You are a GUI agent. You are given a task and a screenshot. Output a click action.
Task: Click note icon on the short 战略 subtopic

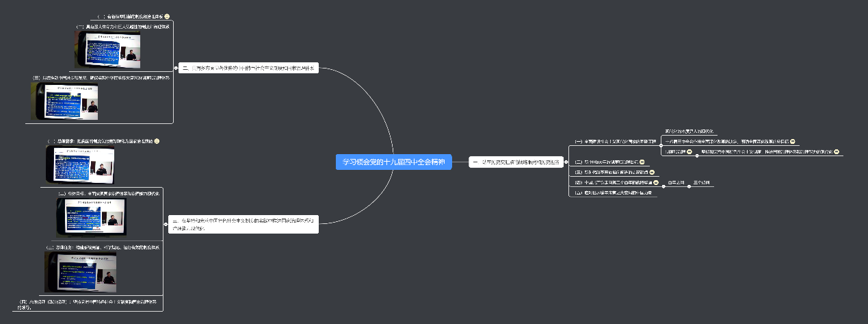(x=689, y=151)
